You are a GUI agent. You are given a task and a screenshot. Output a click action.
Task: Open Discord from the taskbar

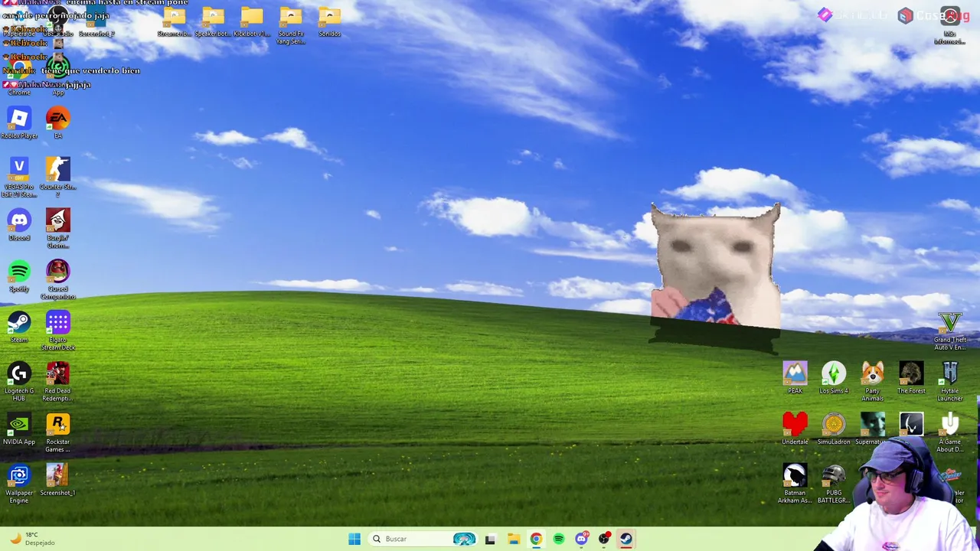pyautogui.click(x=581, y=539)
